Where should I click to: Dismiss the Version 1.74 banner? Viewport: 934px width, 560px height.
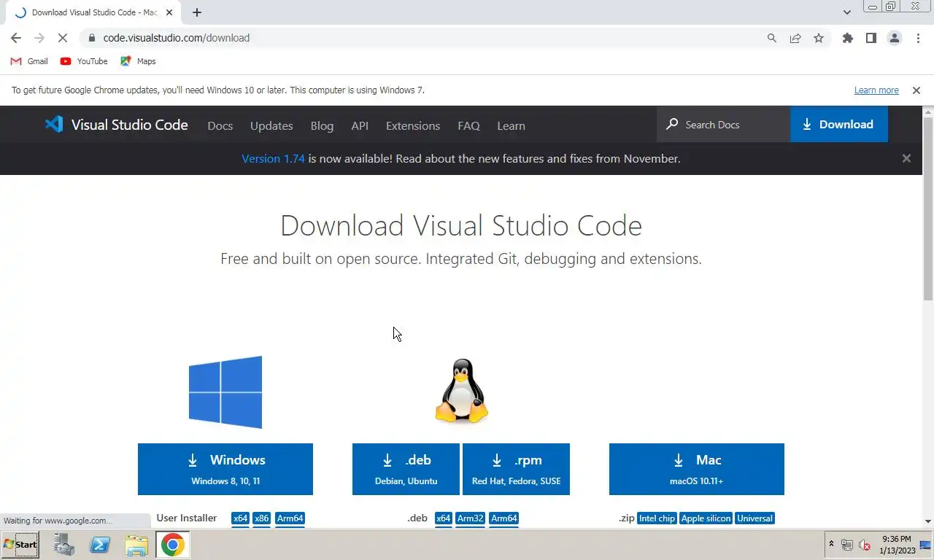click(906, 158)
